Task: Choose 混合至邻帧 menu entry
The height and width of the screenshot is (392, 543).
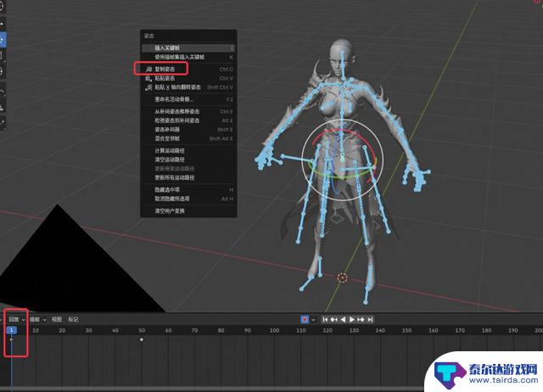Action: 188,138
